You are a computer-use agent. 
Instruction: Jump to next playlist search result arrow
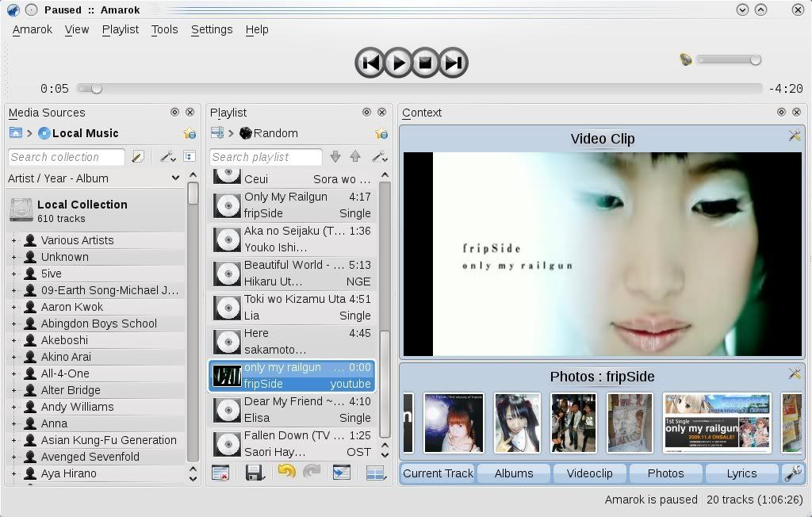coord(335,156)
